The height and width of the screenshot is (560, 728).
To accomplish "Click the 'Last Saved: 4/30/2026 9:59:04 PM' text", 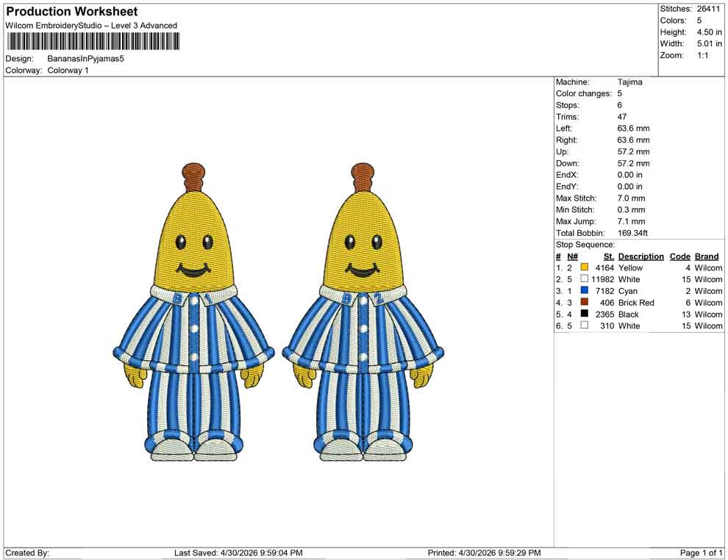I will coord(239,553).
